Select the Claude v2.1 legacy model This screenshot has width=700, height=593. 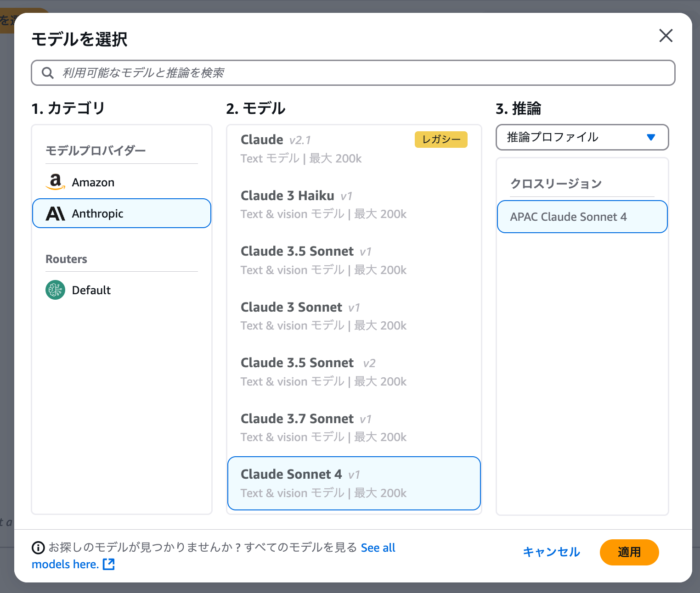coord(354,149)
